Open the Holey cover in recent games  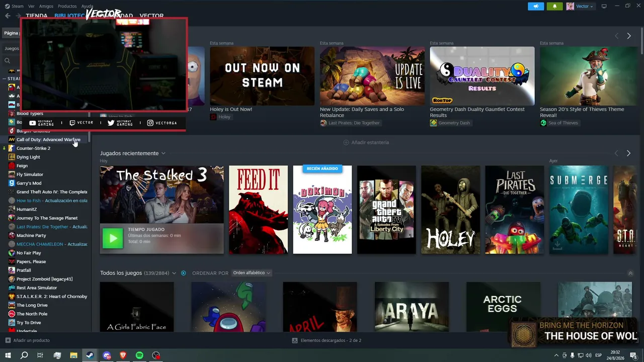click(x=450, y=210)
